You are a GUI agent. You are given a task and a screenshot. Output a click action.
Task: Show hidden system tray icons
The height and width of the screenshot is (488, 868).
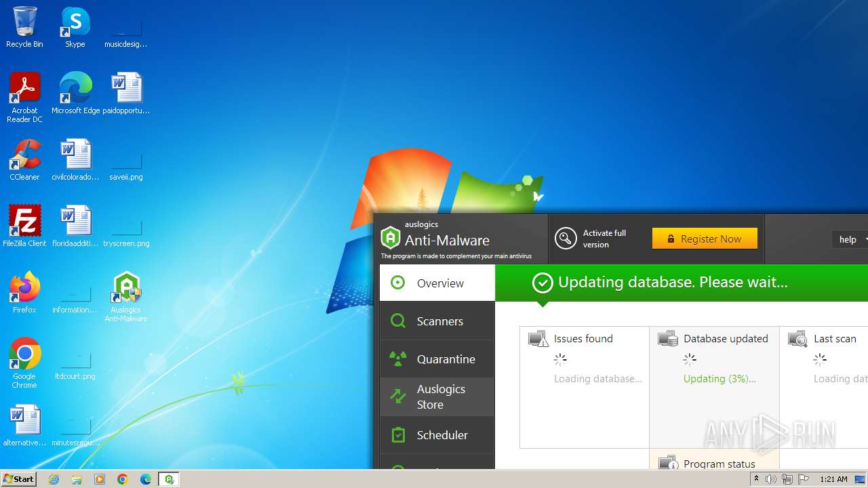click(x=756, y=479)
